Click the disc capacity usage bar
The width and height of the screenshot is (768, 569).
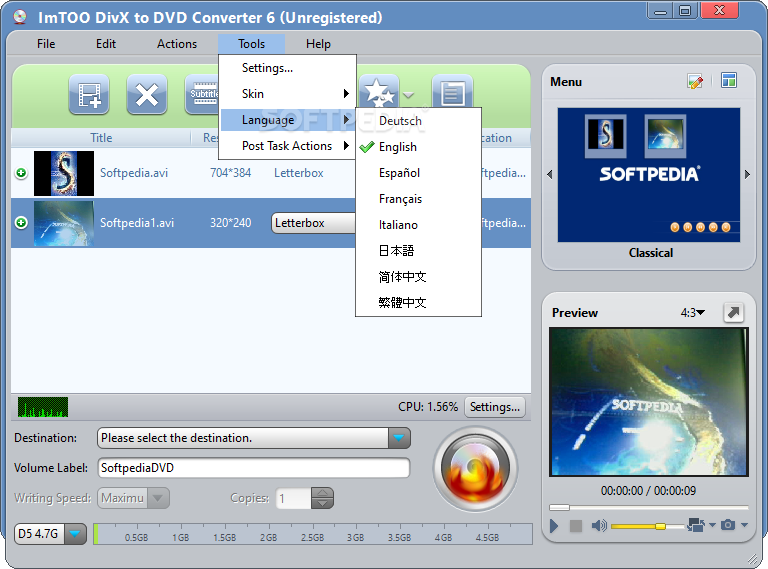pos(312,534)
